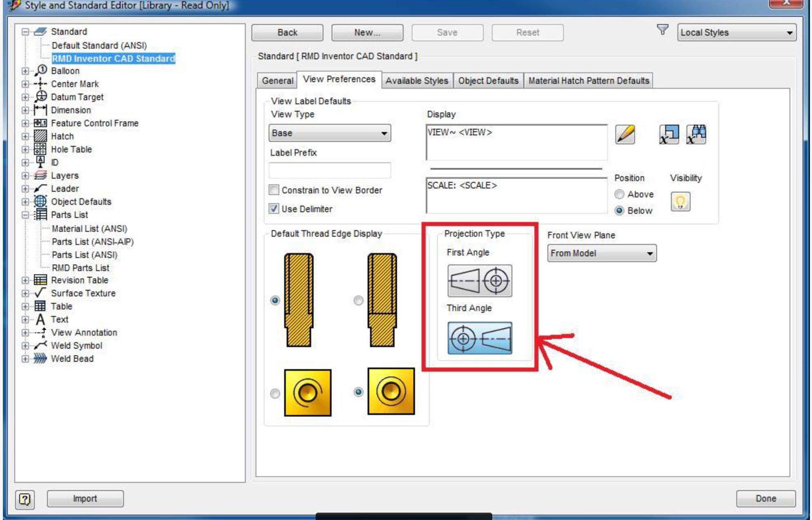The width and height of the screenshot is (812, 520).
Task: Click the visibility light bulb icon
Action: (680, 202)
